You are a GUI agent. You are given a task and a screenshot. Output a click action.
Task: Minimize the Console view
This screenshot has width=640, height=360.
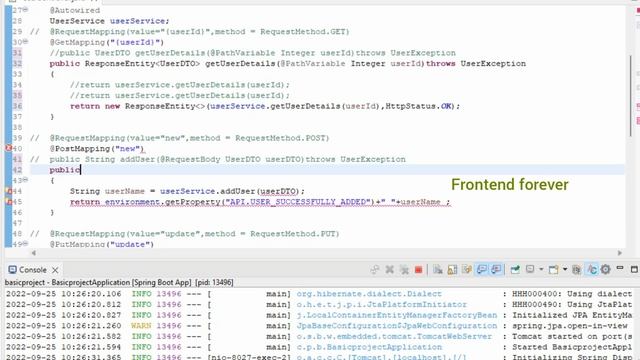coord(620,268)
